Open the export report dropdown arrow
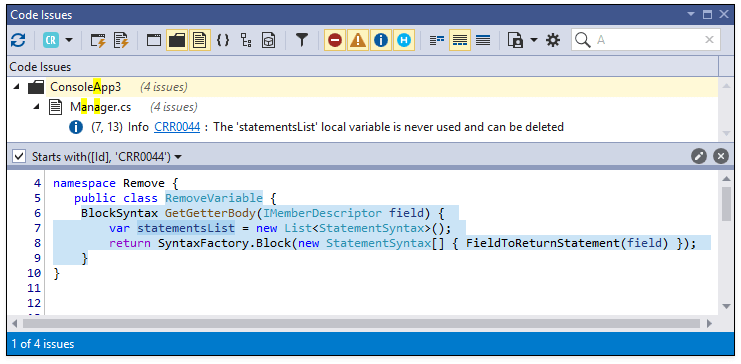 pyautogui.click(x=534, y=41)
